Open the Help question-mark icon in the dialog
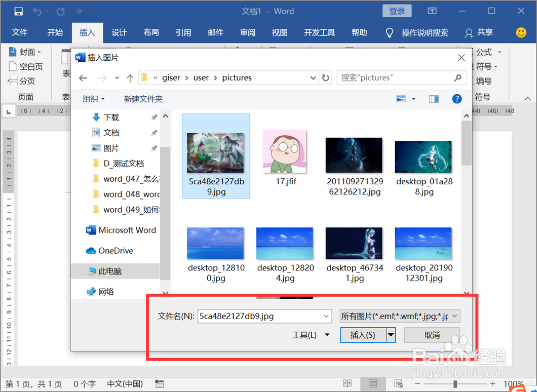Screen dimensions: 537x392 click(x=457, y=98)
